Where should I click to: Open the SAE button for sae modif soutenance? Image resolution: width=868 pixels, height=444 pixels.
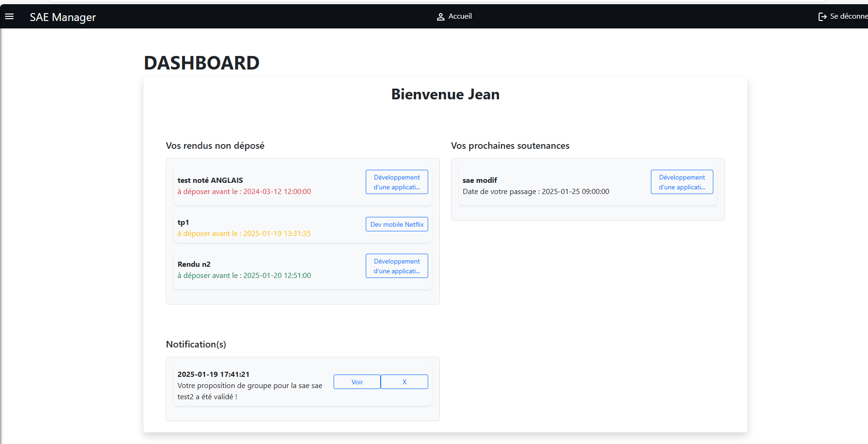(x=682, y=182)
